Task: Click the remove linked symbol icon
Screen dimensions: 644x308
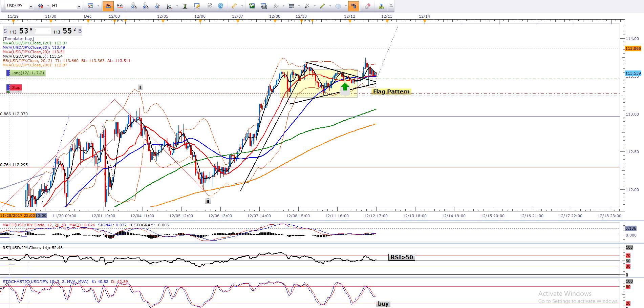Action: tap(41, 6)
